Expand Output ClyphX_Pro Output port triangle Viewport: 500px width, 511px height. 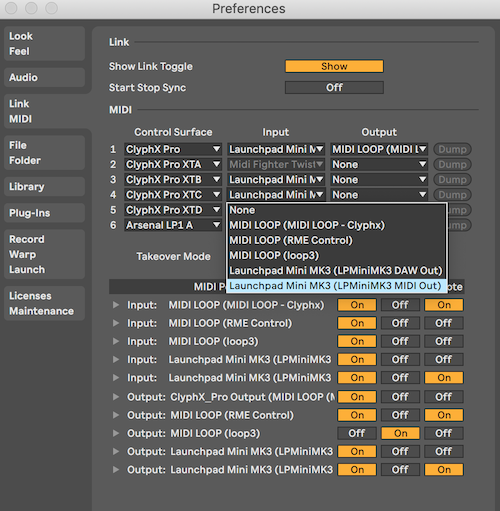[116, 397]
